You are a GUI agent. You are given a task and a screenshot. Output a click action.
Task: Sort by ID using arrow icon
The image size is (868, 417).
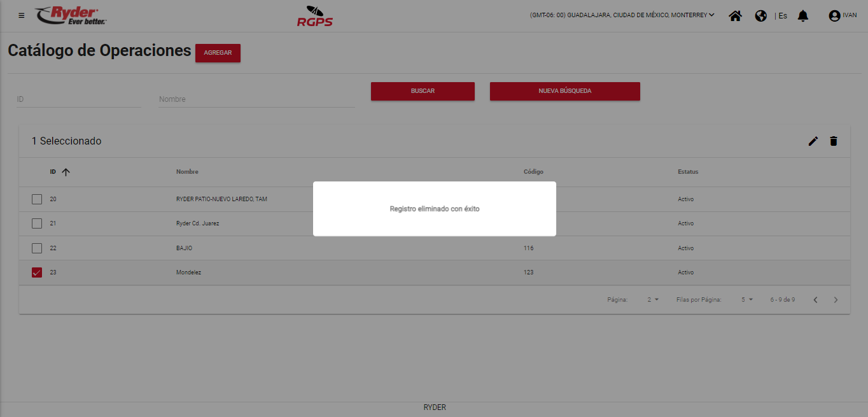click(x=66, y=172)
